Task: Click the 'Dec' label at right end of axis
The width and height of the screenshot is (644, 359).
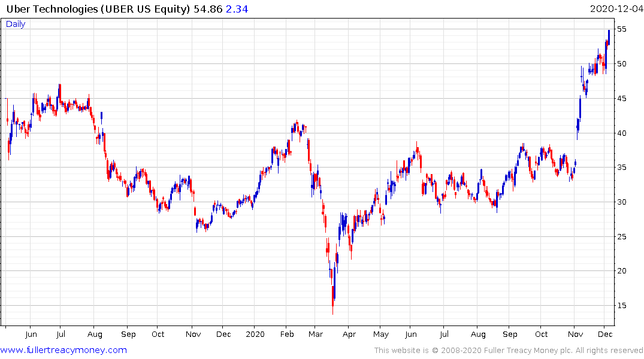Action: tap(606, 334)
